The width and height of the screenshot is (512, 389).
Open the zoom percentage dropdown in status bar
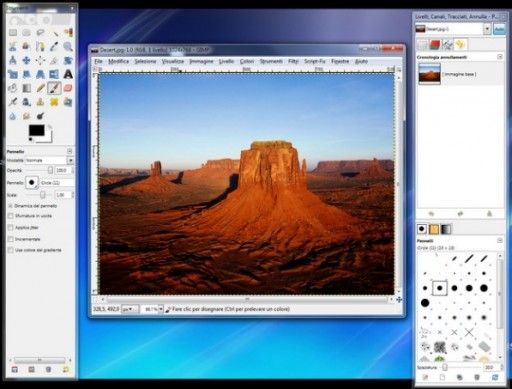[x=161, y=309]
